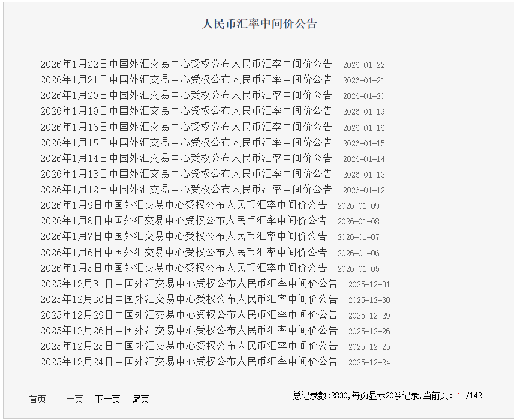Image resolution: width=514 pixels, height=420 pixels.
Task: Open the 2026年1月7日 announcement
Action: pyautogui.click(x=184, y=236)
